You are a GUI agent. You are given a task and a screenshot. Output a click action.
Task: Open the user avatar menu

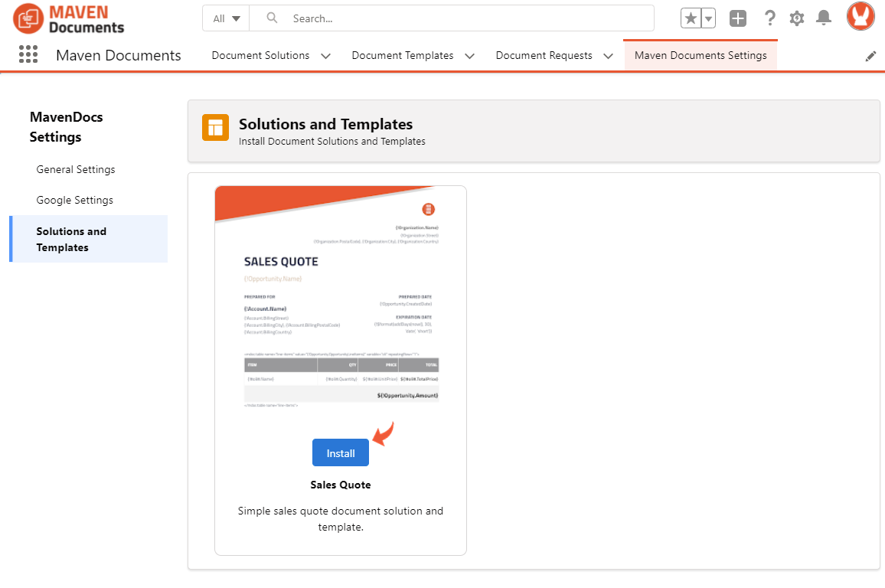pos(860,16)
